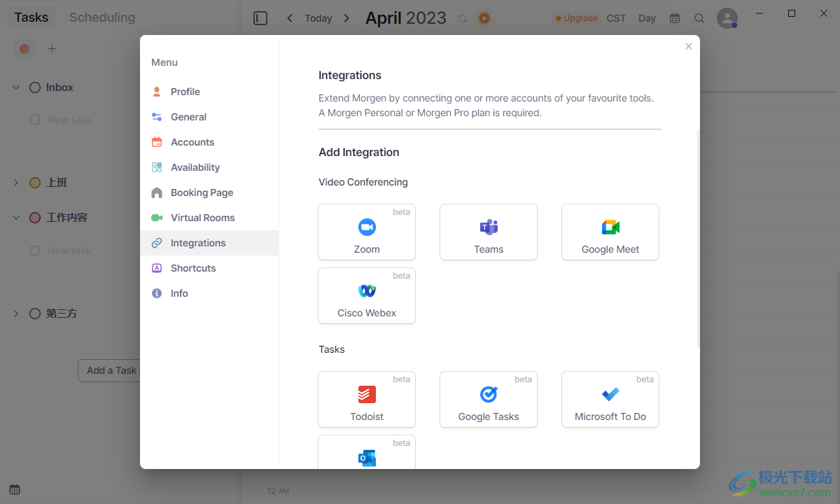Click the New task field under Inbox
The width and height of the screenshot is (840, 504).
pos(69,120)
